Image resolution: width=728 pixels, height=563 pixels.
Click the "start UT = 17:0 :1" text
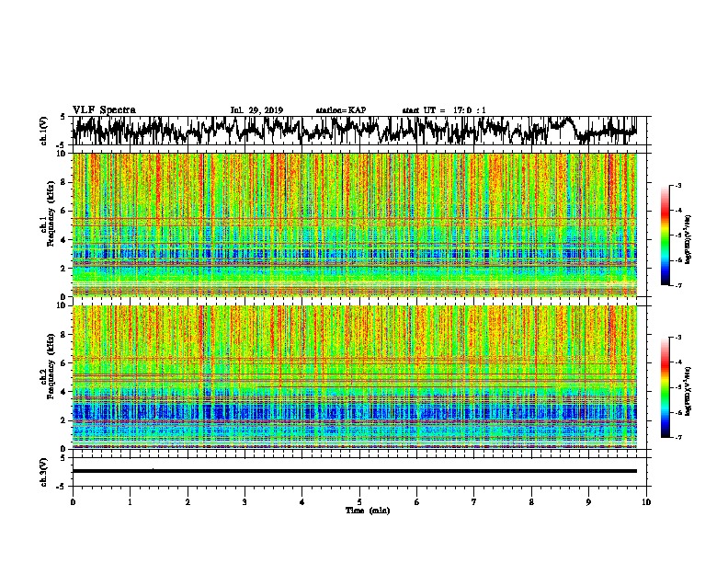444,110
